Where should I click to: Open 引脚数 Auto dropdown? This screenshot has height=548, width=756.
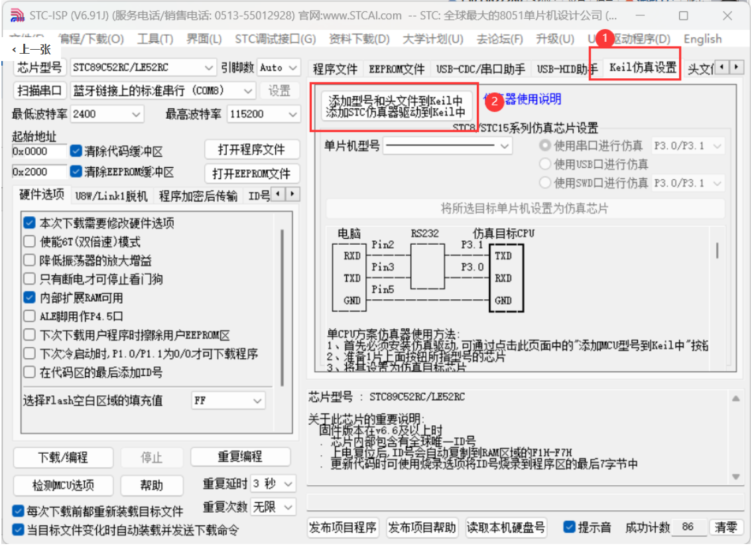click(280, 68)
